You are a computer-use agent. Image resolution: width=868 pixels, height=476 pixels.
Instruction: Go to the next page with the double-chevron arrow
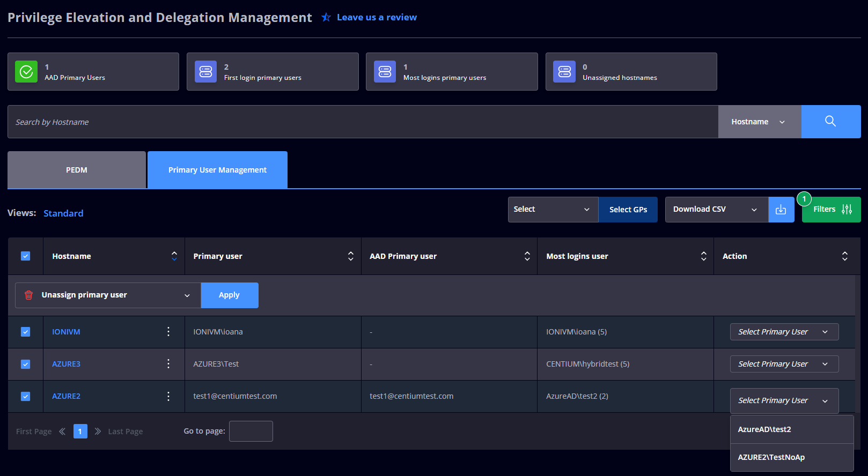pyautogui.click(x=98, y=432)
